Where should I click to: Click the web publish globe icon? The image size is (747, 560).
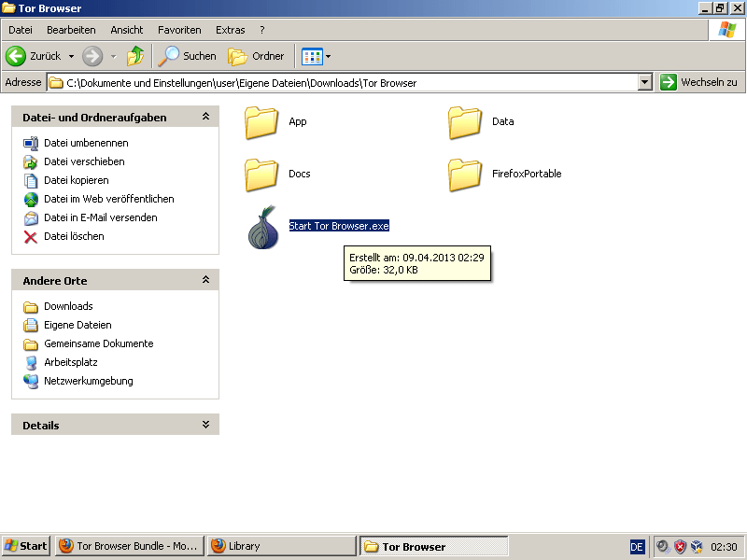click(31, 199)
